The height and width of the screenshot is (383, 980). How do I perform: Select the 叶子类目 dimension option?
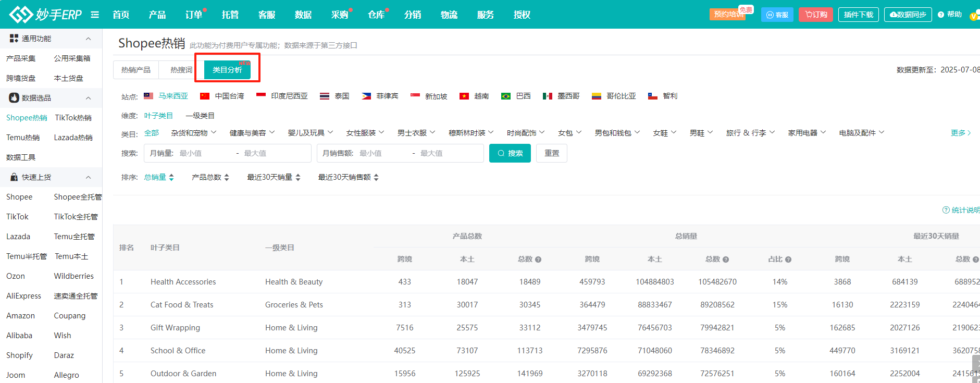[x=158, y=116]
